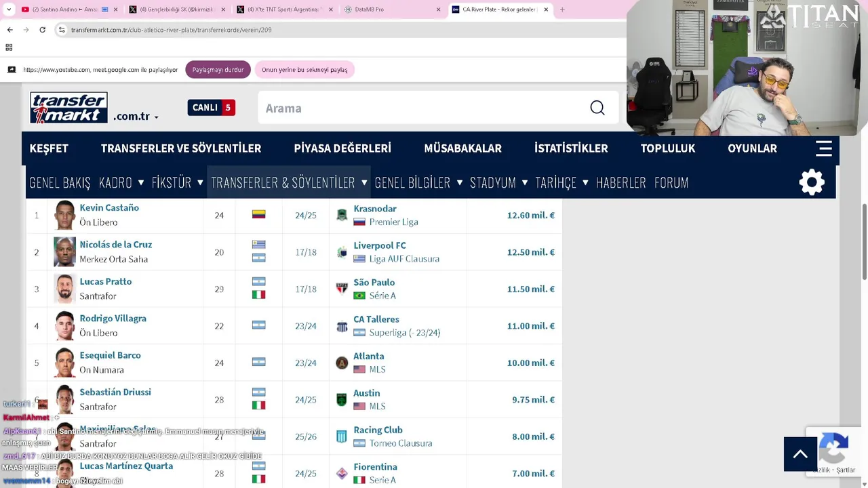
Task: Click São Paulo club crest
Action: pyautogui.click(x=342, y=289)
